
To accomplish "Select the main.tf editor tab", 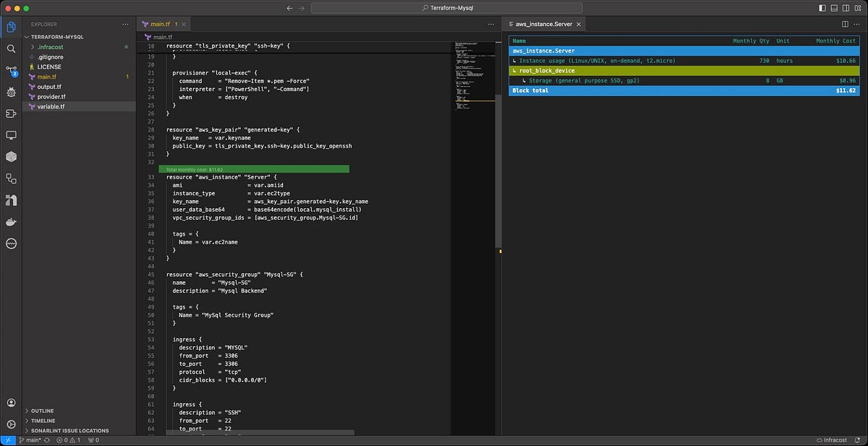I will [161, 23].
